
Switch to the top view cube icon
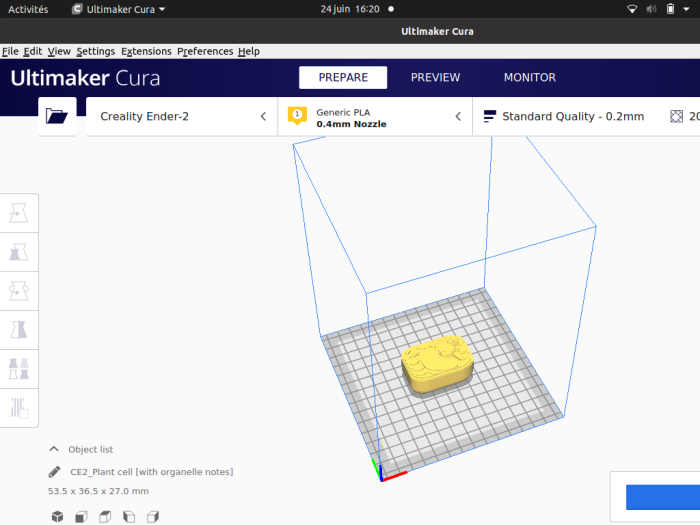pyautogui.click(x=105, y=516)
